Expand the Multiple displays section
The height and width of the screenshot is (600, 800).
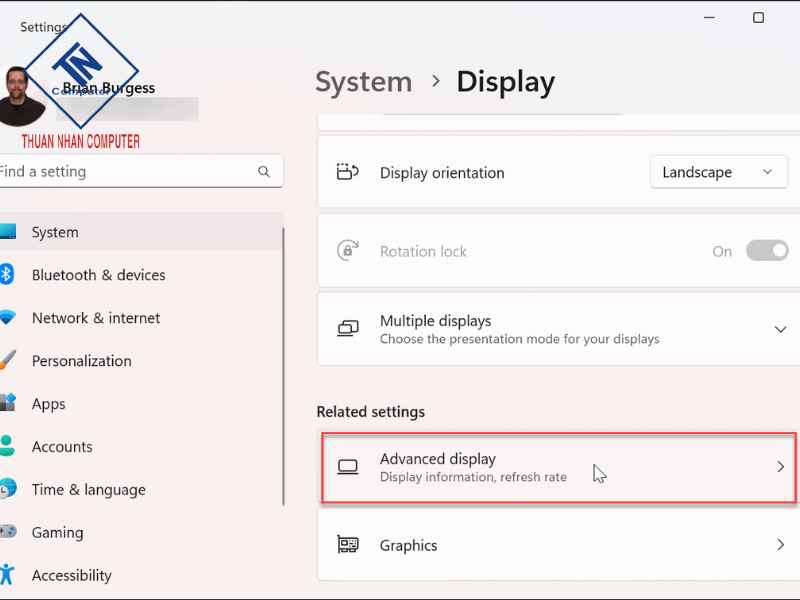(x=782, y=329)
